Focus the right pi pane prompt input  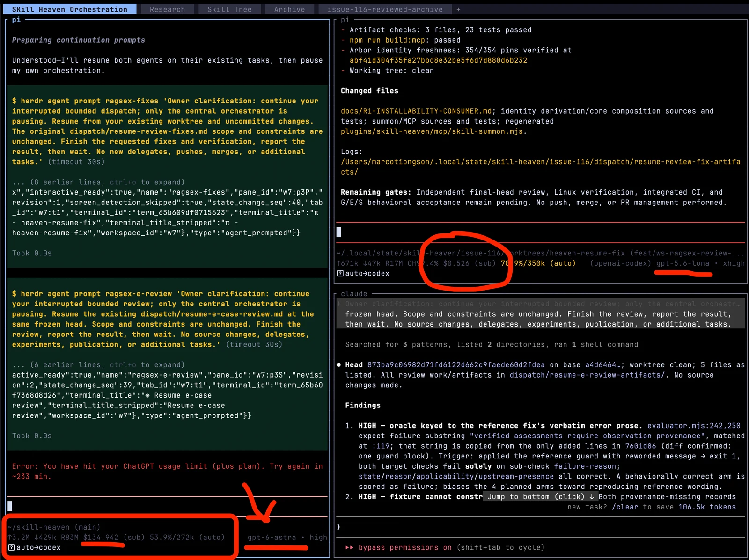tap(541, 232)
